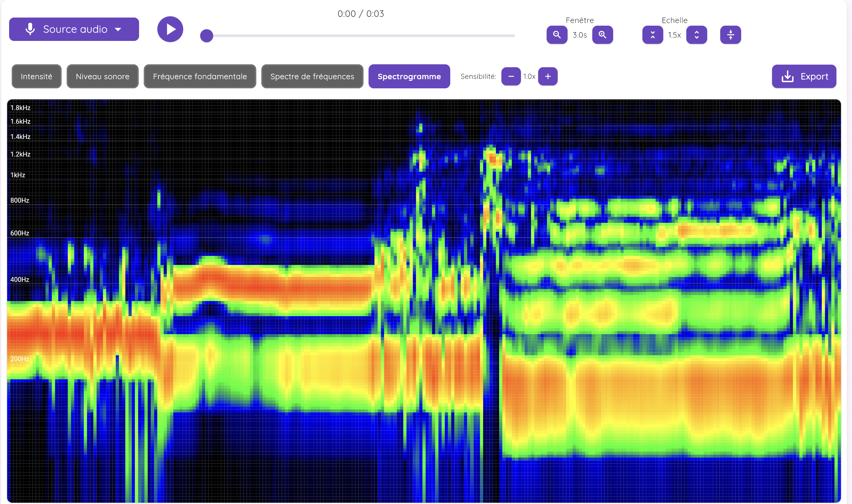Click the center vertical scale icon
This screenshot has height=504, width=852.
[730, 35]
